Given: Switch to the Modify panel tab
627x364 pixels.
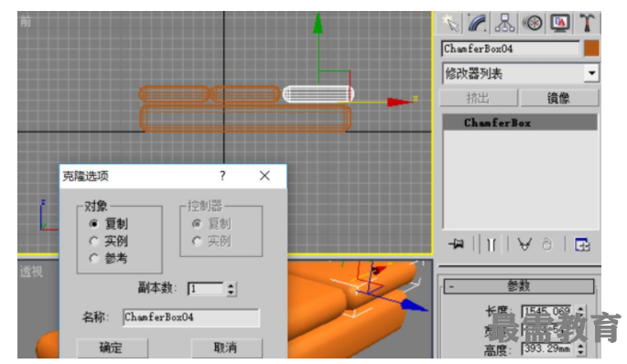Looking at the screenshot, I should click(478, 23).
